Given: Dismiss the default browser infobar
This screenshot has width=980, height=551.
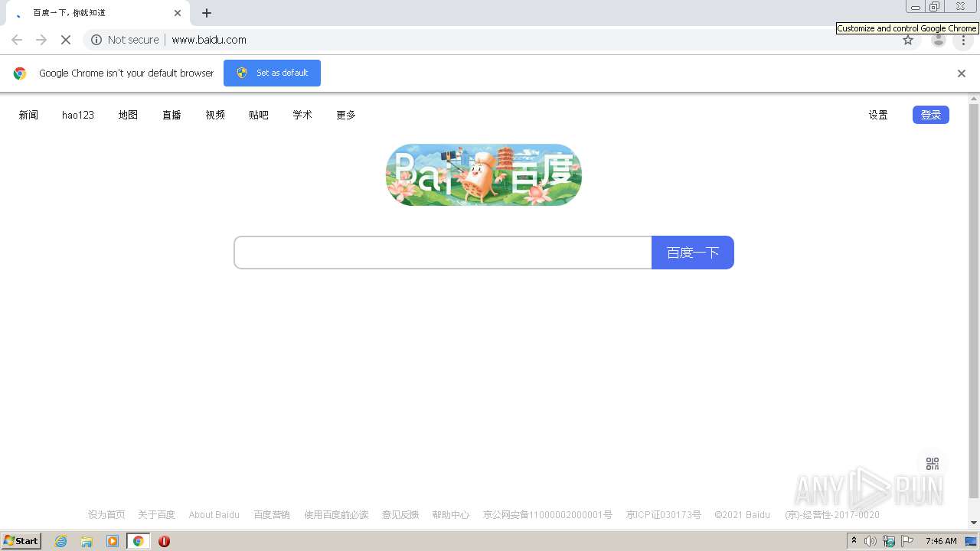Looking at the screenshot, I should point(962,73).
